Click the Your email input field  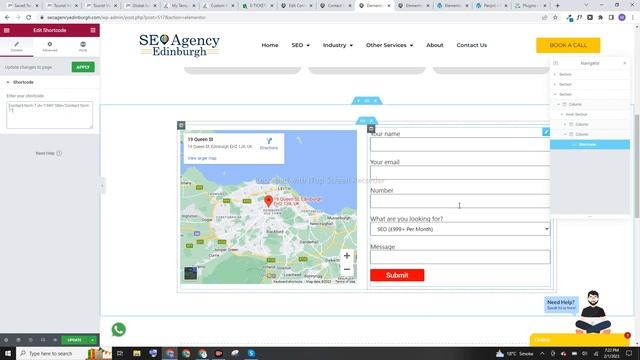tap(460, 173)
